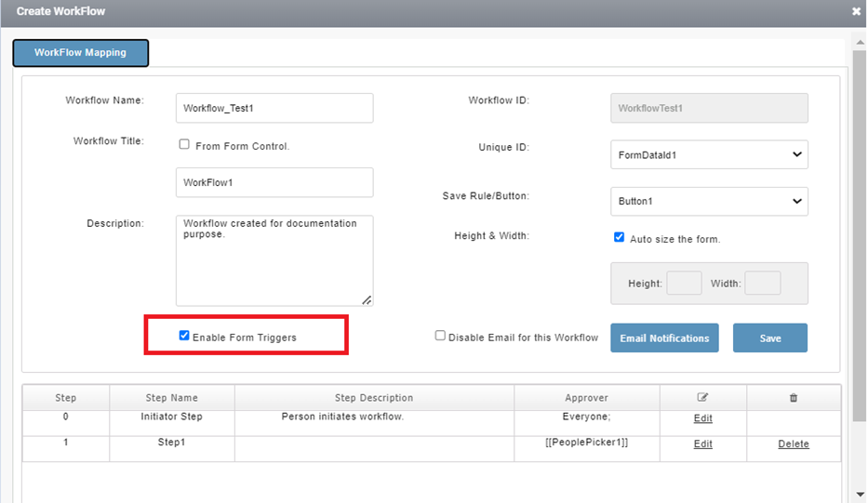
Task: Click the edit pencil icon column header
Action: (x=702, y=397)
